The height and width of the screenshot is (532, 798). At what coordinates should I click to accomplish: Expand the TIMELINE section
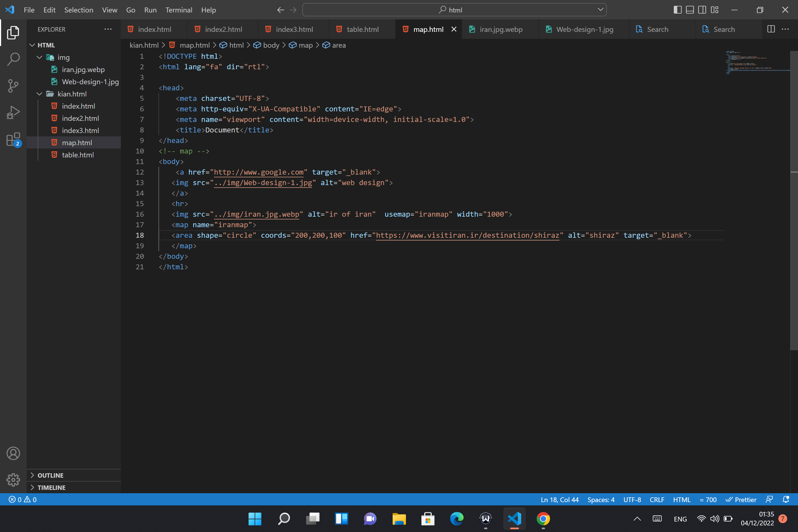pyautogui.click(x=74, y=488)
